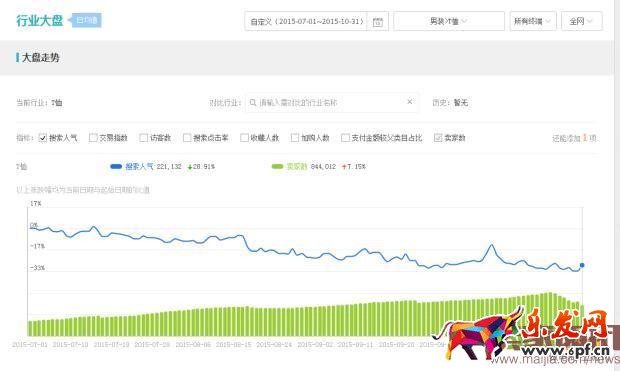620x371 pixels.
Task: Enable the 加购人数 checkbox
Action: pyautogui.click(x=295, y=138)
